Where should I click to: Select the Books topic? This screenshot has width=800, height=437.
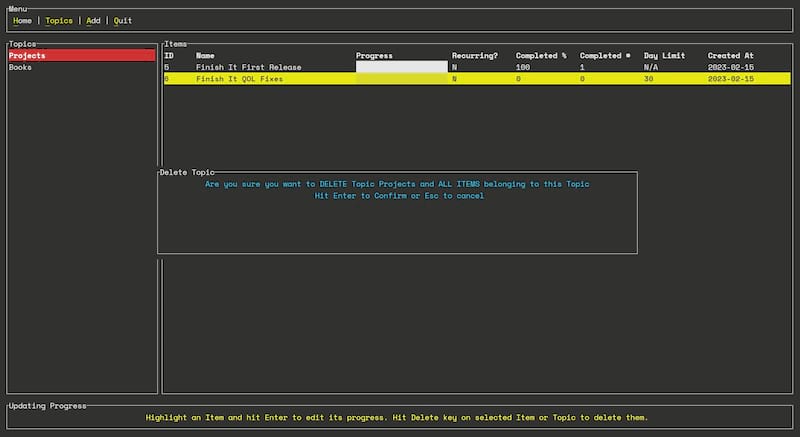[x=82, y=67]
